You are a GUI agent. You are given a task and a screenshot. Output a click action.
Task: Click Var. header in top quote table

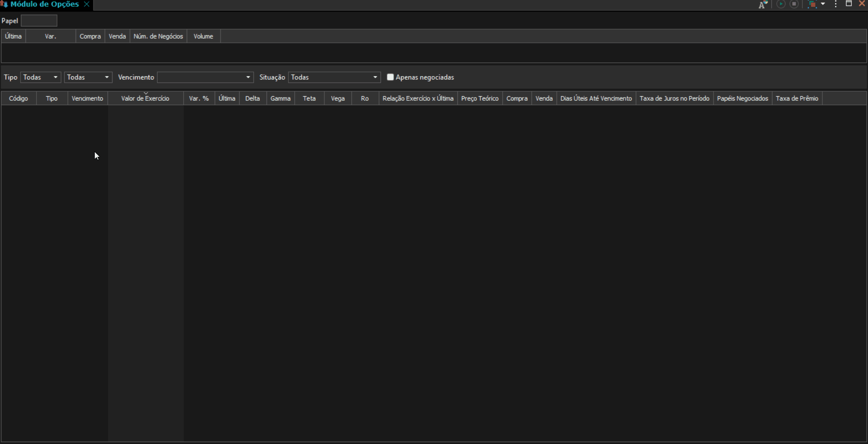coord(51,36)
